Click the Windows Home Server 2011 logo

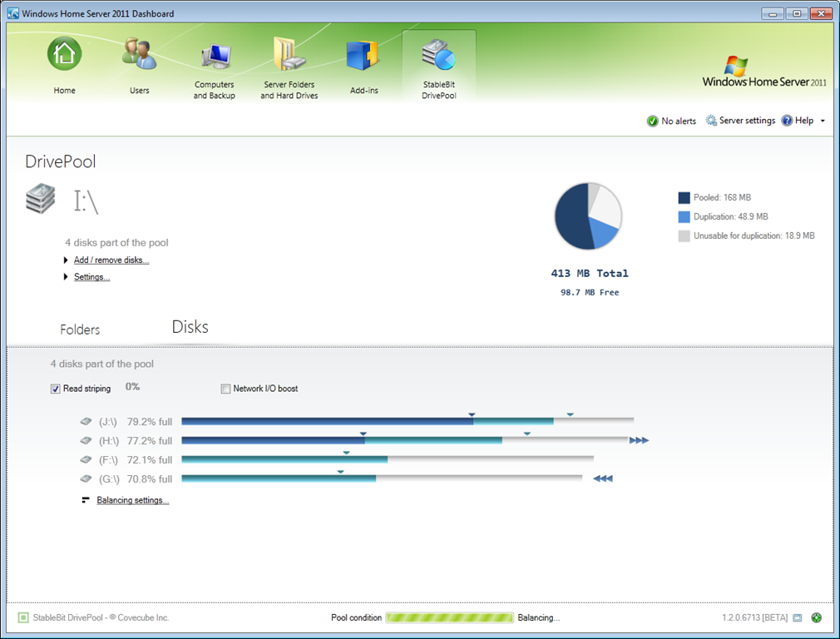coord(764,72)
